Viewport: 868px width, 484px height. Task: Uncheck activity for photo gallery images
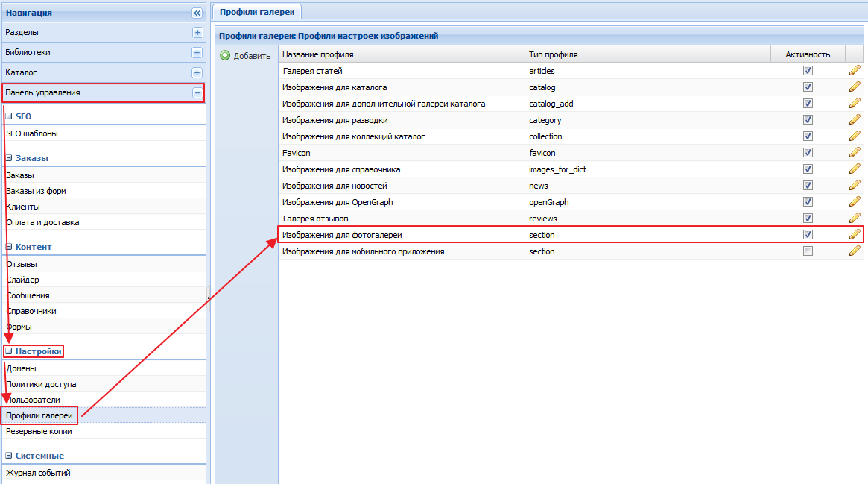[x=808, y=235]
